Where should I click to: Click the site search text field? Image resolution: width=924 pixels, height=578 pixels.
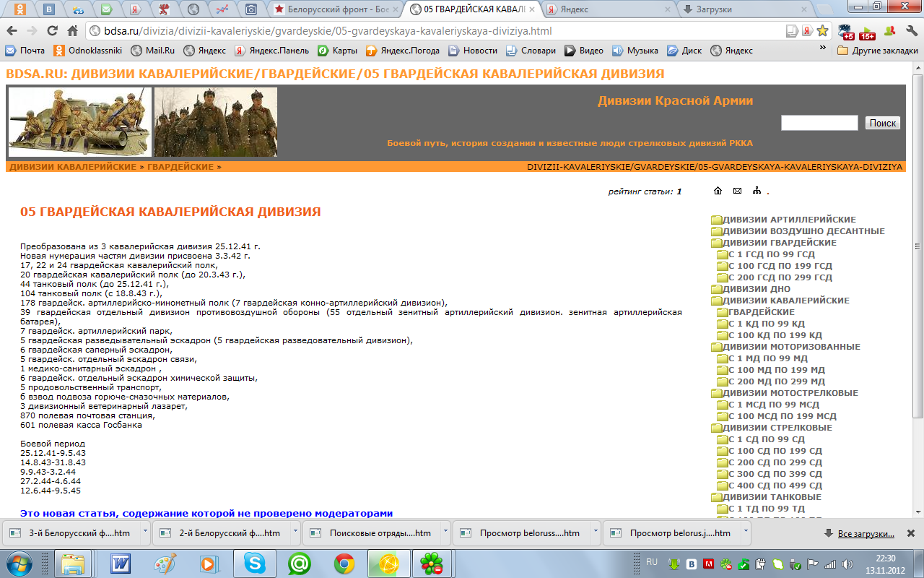tap(819, 123)
